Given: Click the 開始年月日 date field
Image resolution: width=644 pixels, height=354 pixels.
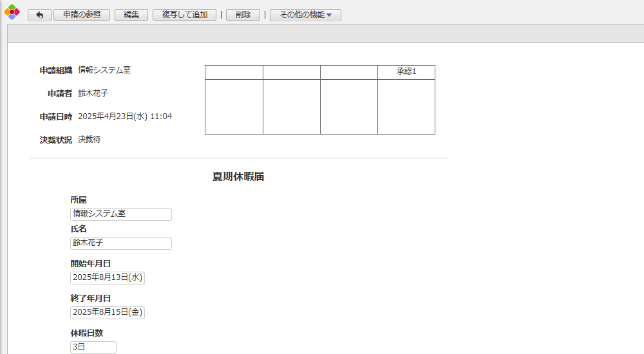Looking at the screenshot, I should (x=108, y=278).
